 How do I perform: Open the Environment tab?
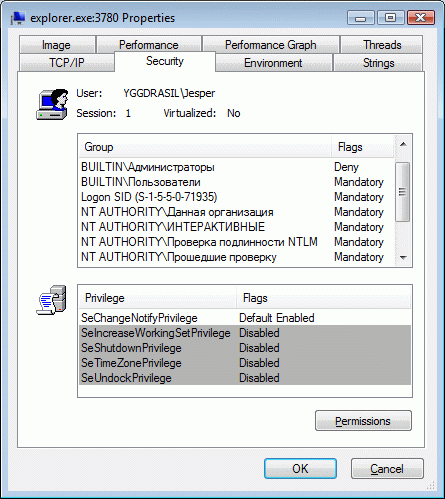point(273,63)
